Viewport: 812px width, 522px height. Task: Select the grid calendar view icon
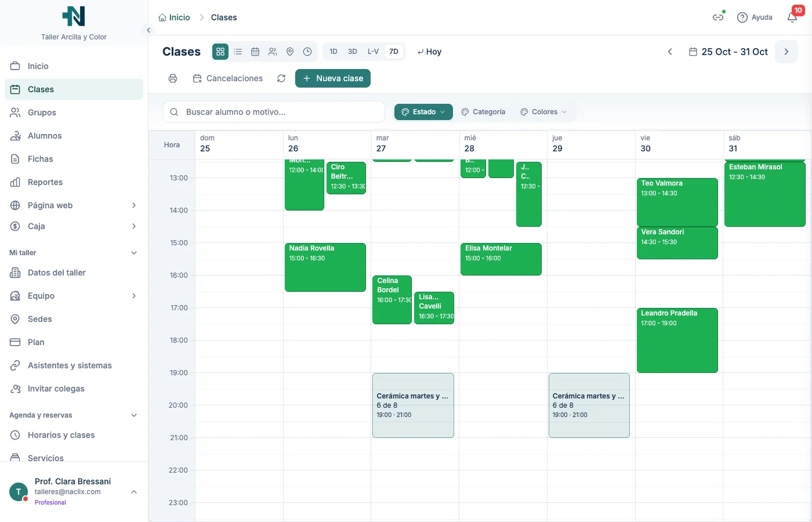point(220,52)
